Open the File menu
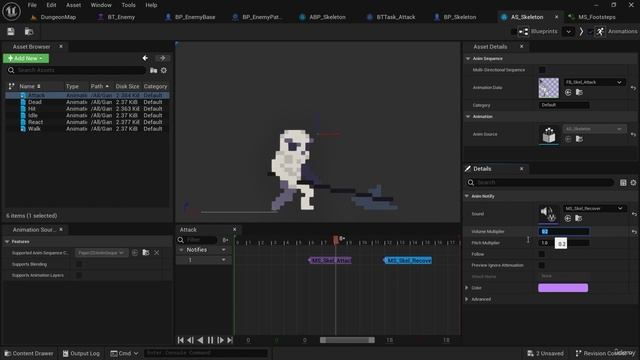The height and width of the screenshot is (360, 640). (x=32, y=5)
